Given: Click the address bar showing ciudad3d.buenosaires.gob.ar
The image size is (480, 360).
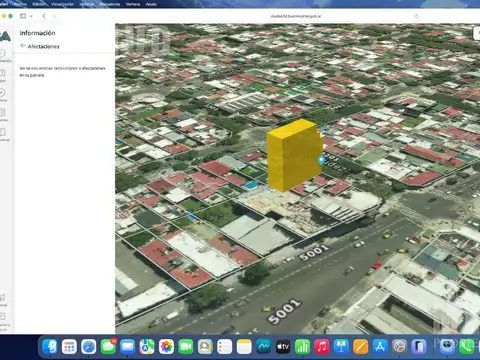Looking at the screenshot, I should (x=296, y=16).
